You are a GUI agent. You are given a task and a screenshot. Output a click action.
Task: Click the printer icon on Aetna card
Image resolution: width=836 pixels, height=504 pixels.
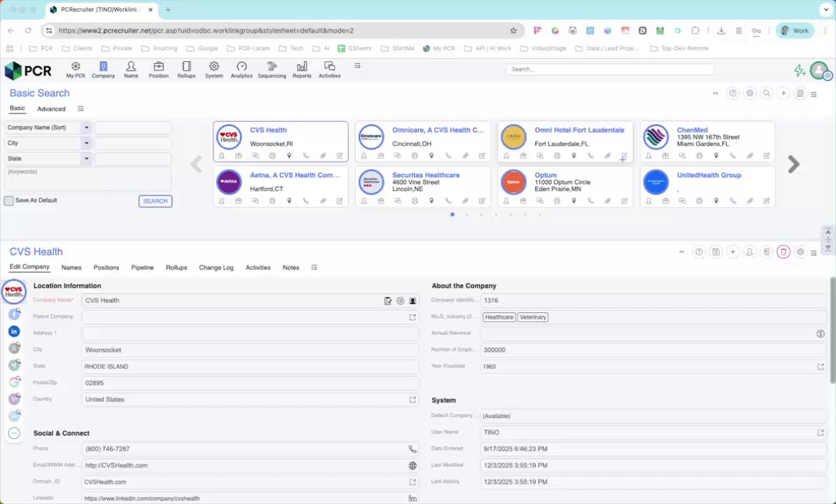tap(272, 201)
